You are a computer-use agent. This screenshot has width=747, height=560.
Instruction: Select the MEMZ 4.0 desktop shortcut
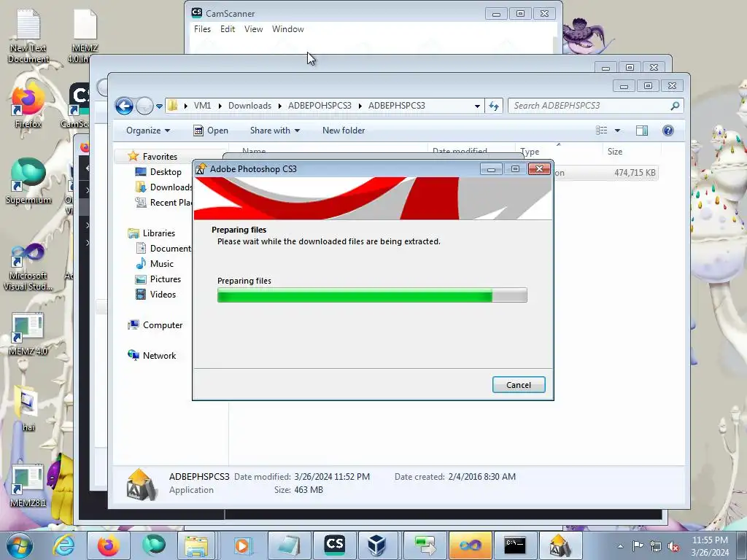28,334
